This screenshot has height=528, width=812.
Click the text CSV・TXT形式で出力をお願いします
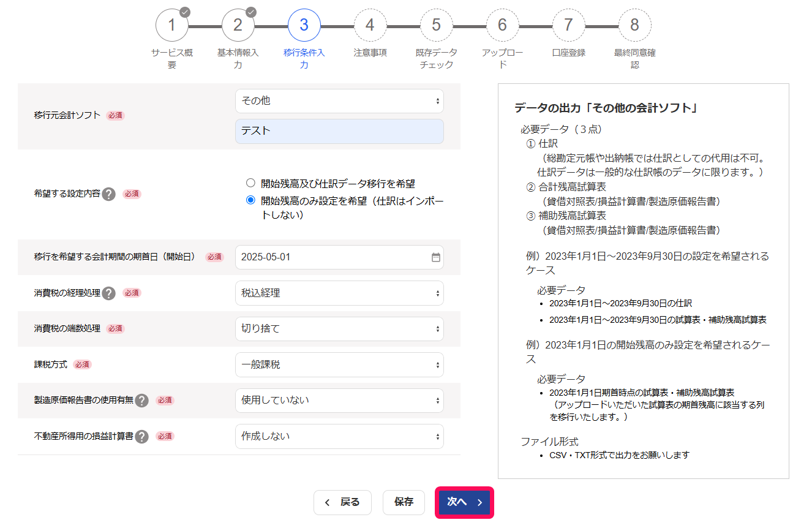(x=620, y=455)
